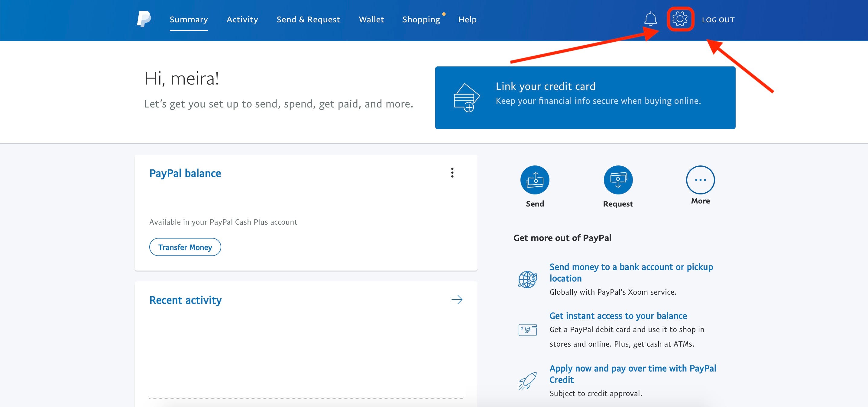Open the Shopping tab
Viewport: 868px width, 407px height.
click(421, 20)
